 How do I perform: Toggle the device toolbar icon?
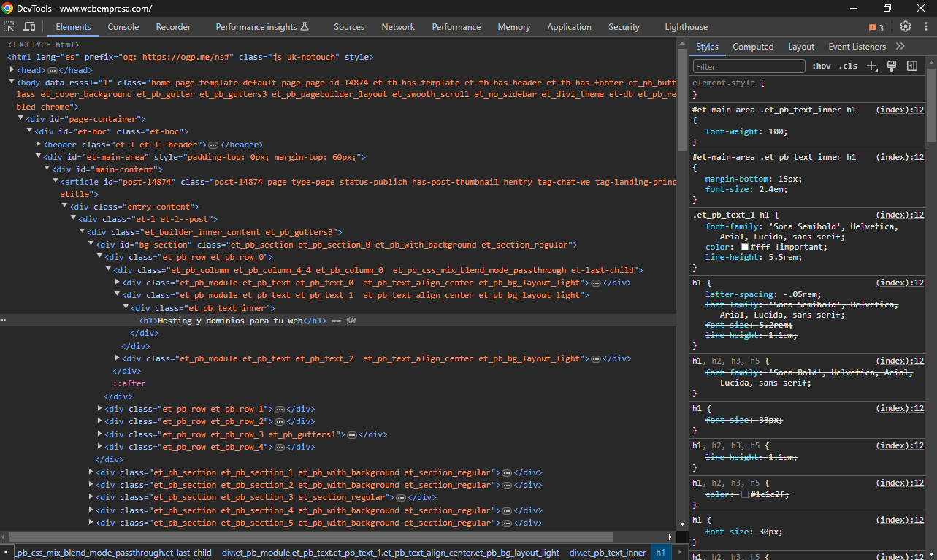pyautogui.click(x=29, y=26)
